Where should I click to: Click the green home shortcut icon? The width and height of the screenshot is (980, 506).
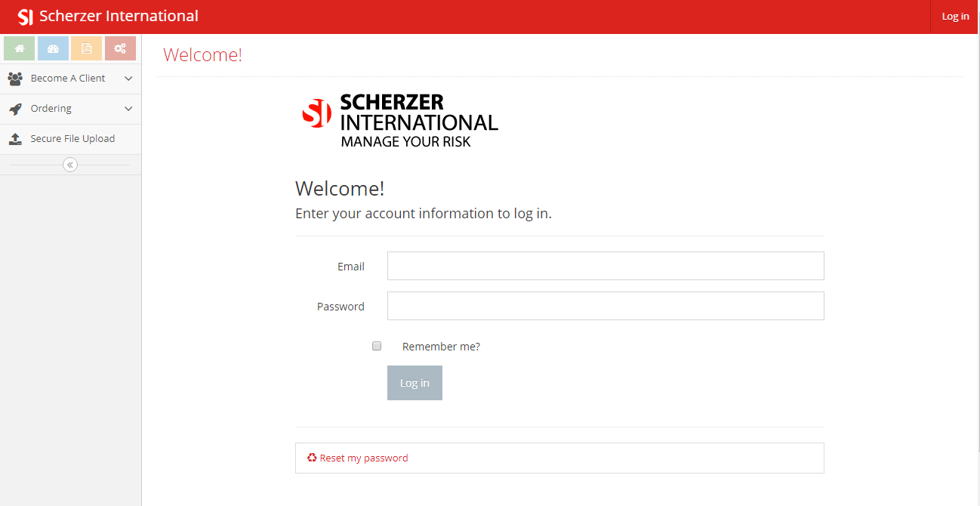[x=20, y=48]
